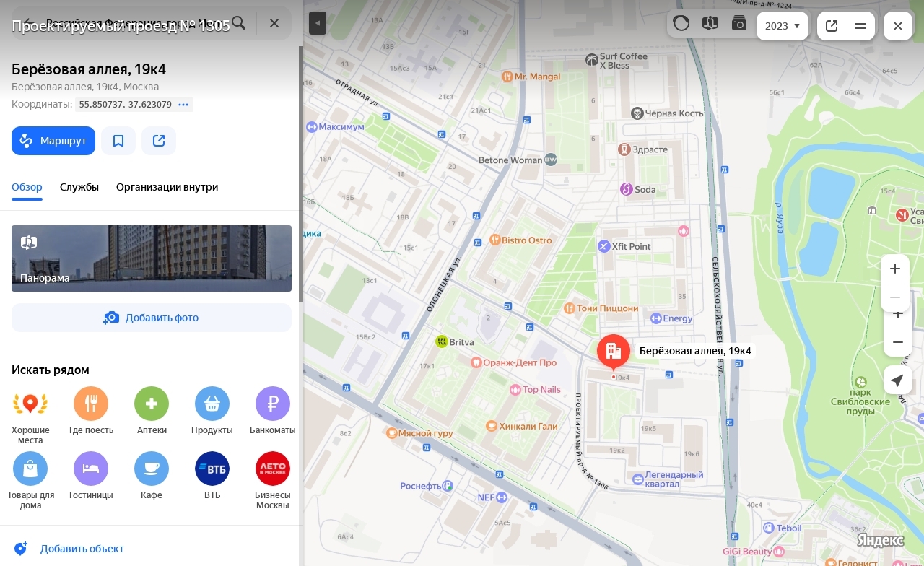
Task: Open the Бизнесы Москвы category
Action: pos(273,481)
